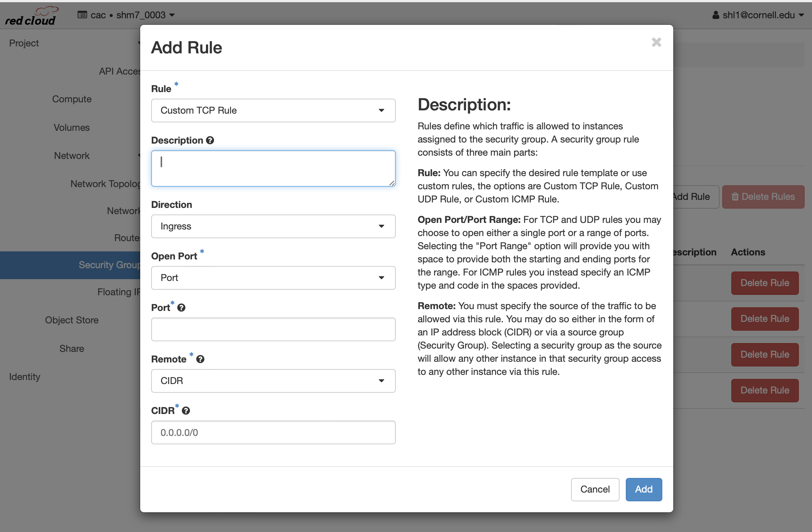Click the Description resize handle corner

click(392, 183)
